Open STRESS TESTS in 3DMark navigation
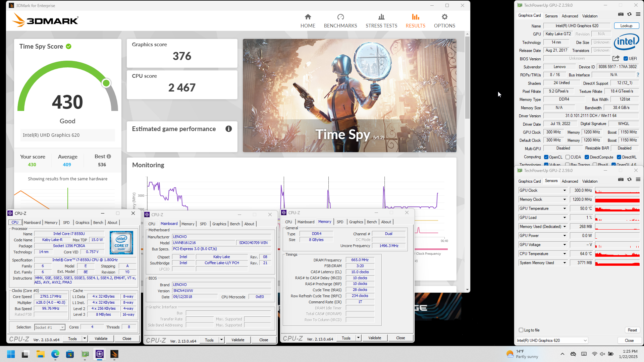This screenshot has height=362, width=644. (381, 21)
